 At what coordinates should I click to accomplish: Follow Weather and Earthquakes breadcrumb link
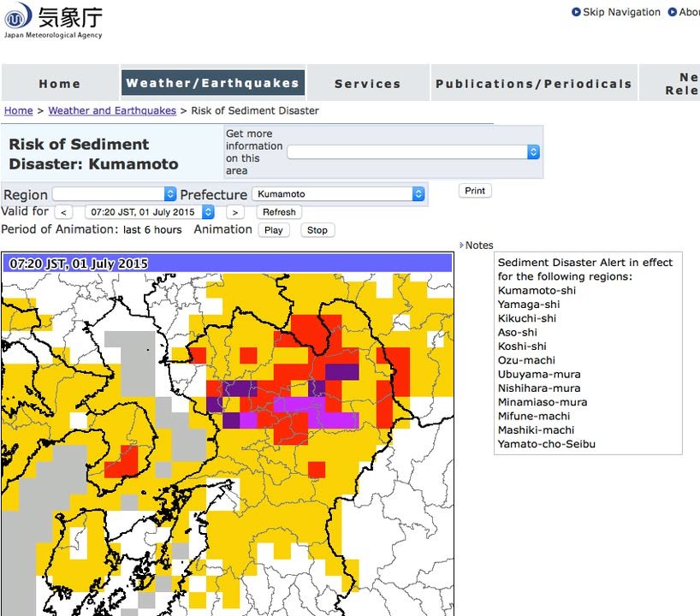(112, 110)
